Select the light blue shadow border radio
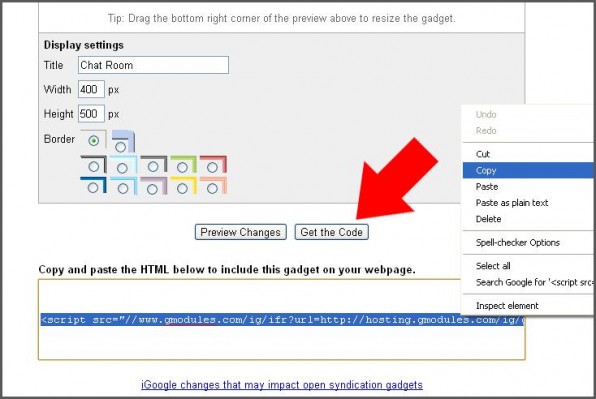This screenshot has height=399, width=596. pyautogui.click(x=121, y=147)
